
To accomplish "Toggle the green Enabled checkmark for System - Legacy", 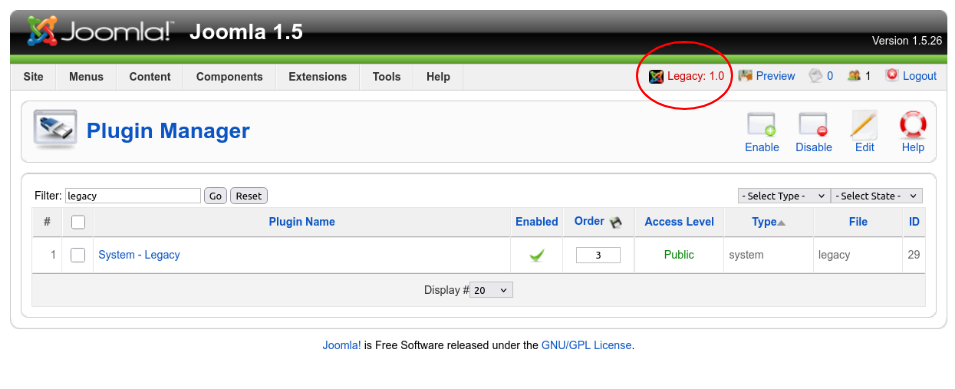I will 537,256.
